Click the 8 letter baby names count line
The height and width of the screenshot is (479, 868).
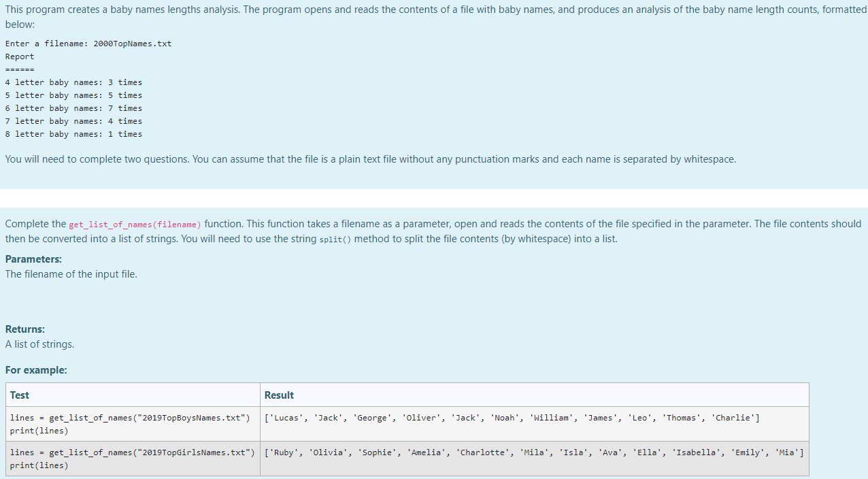73,133
